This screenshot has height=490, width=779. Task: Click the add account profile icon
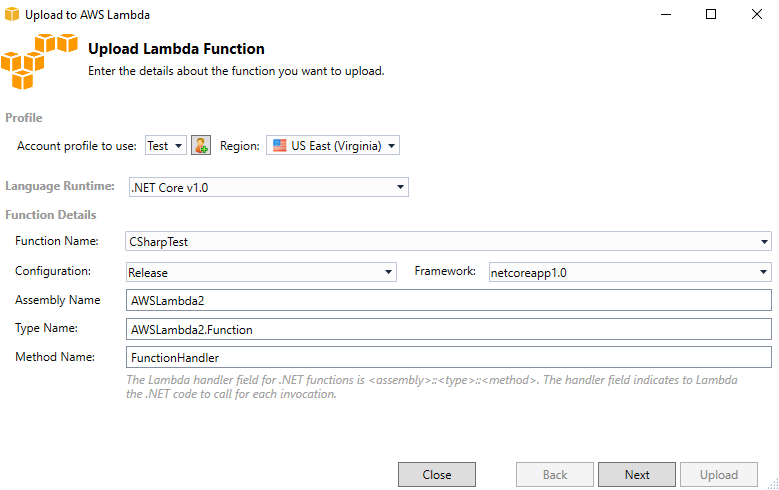pyautogui.click(x=201, y=145)
